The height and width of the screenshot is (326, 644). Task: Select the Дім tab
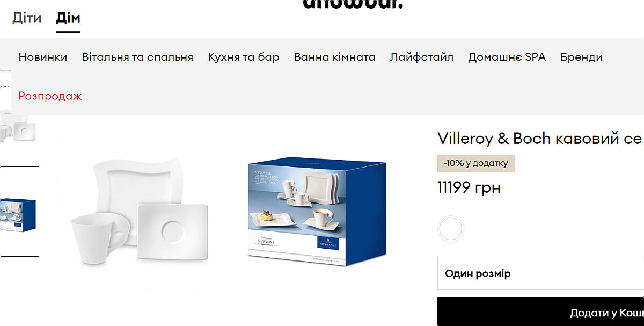(68, 18)
